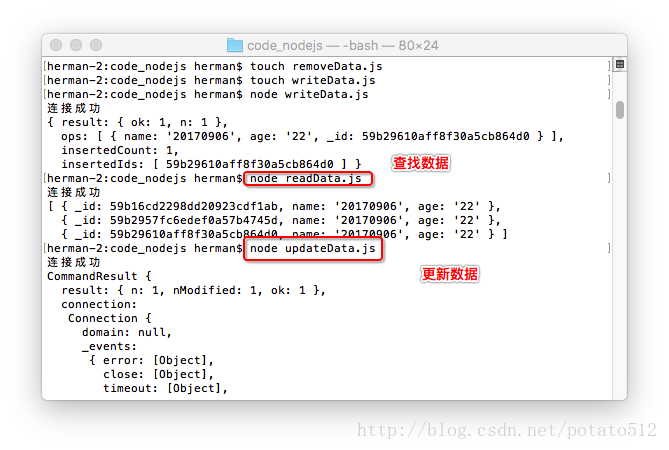Click the blog.csdn.net/potato512 watermark URL
This screenshot has width=669, height=450.
506,430
